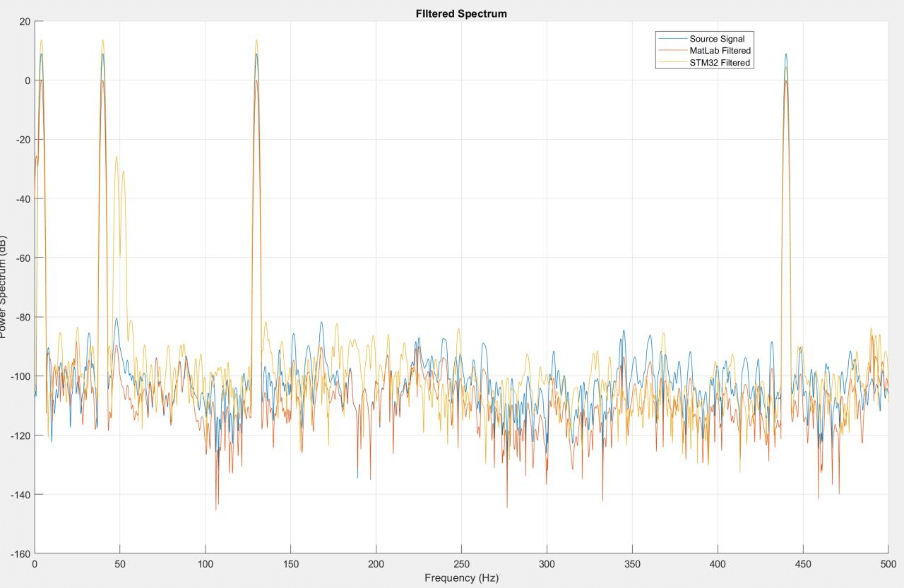Click the 250 tick label on x-axis

[x=461, y=565]
